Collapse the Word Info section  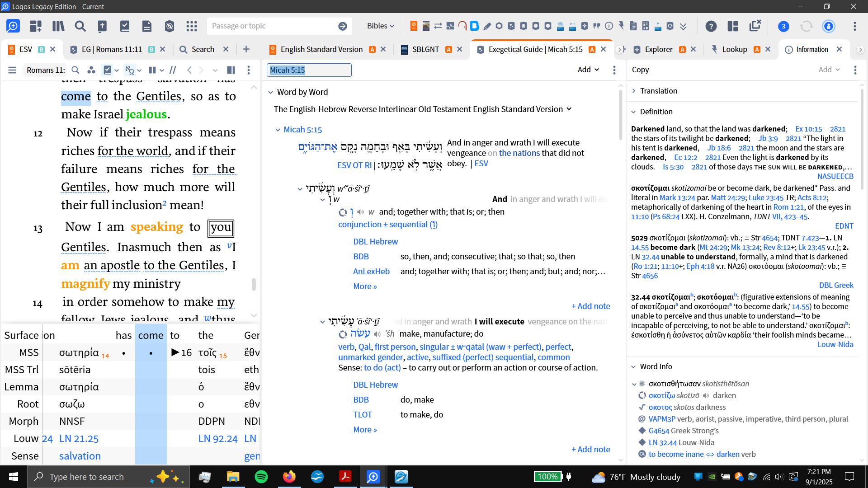634,366
